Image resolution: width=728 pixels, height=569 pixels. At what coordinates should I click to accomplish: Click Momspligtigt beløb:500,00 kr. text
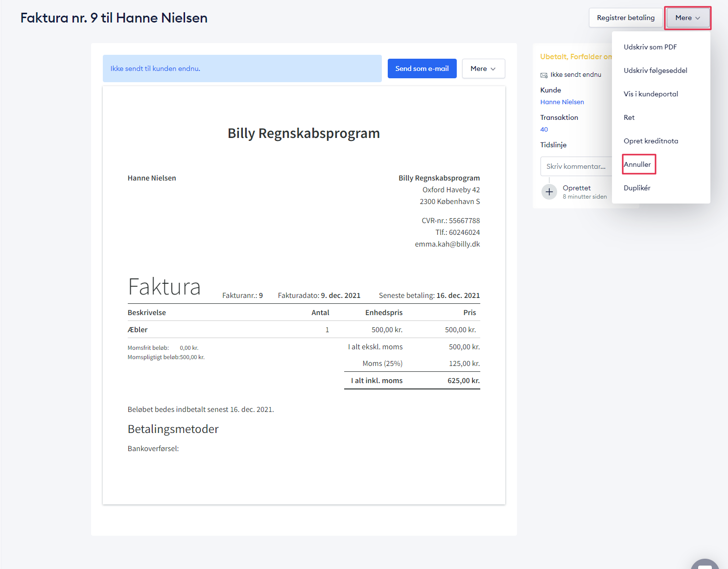pyautogui.click(x=166, y=357)
